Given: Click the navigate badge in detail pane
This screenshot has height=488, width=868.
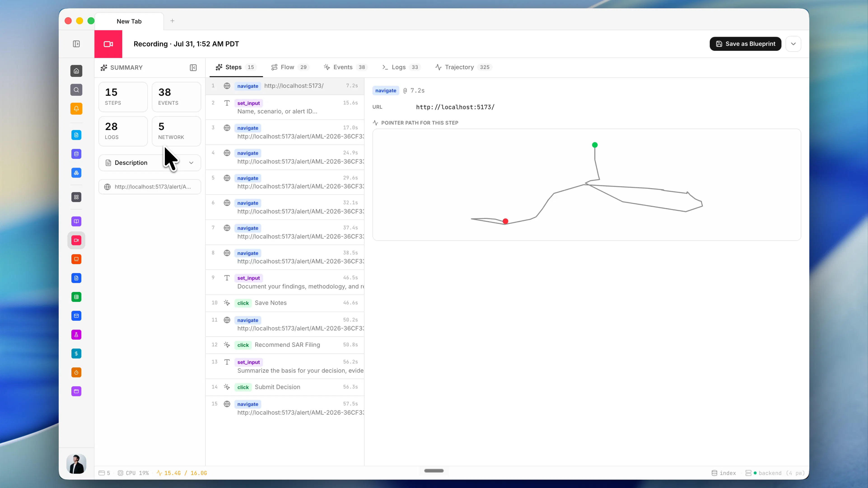Looking at the screenshot, I should (385, 90).
